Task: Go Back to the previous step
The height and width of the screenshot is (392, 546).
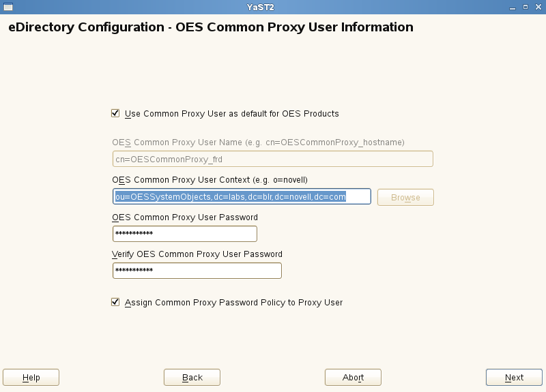Action: point(192,378)
